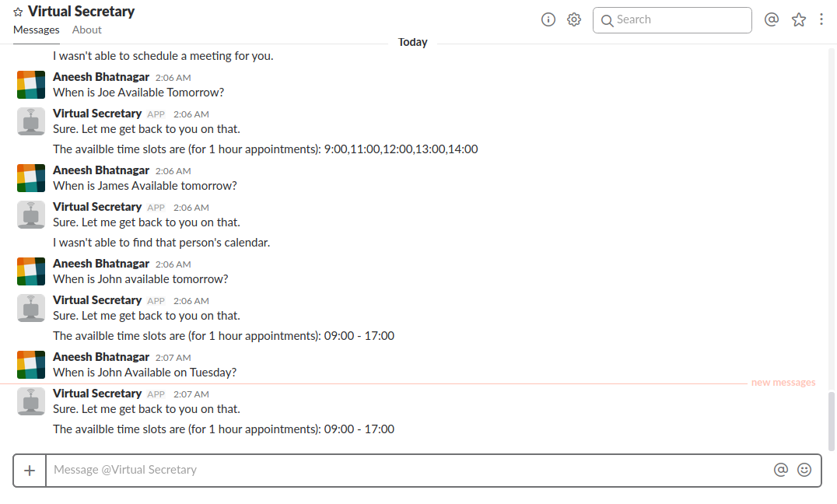837x504 pixels.
Task: Open the more options vertical dots menu
Action: click(821, 19)
